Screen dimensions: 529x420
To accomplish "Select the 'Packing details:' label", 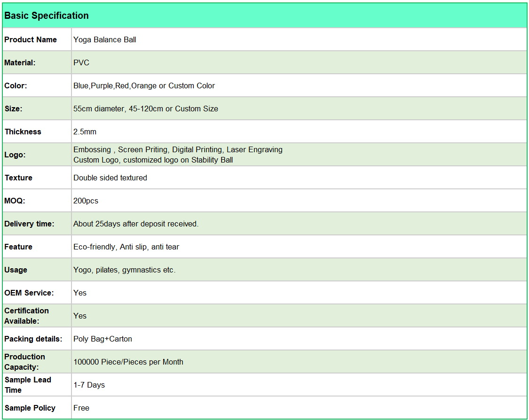I will click(33, 339).
